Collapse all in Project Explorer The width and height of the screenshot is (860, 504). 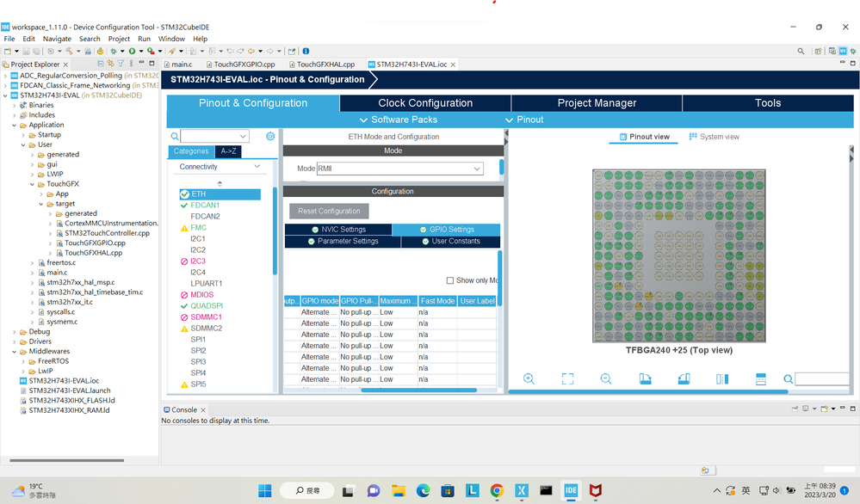click(101, 64)
